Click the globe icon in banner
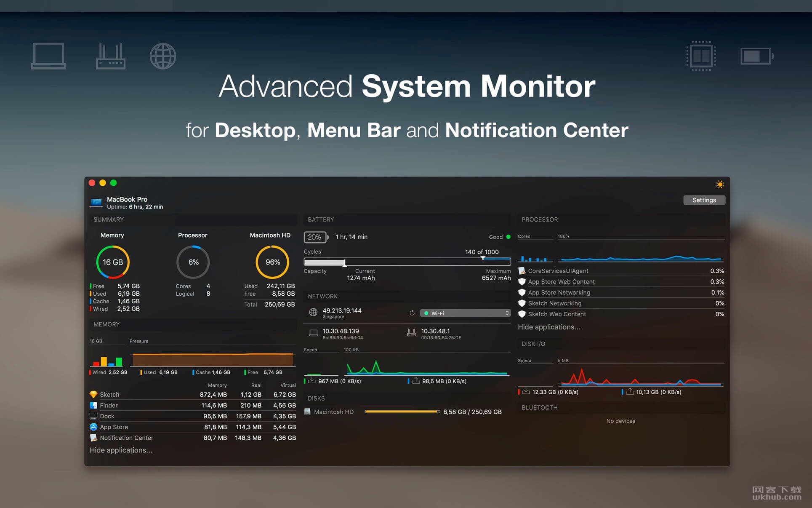This screenshot has width=812, height=508. (x=163, y=56)
